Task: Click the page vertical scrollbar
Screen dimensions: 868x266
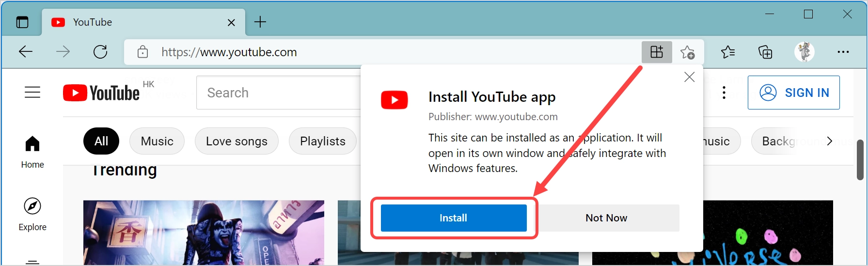Action: (860, 160)
